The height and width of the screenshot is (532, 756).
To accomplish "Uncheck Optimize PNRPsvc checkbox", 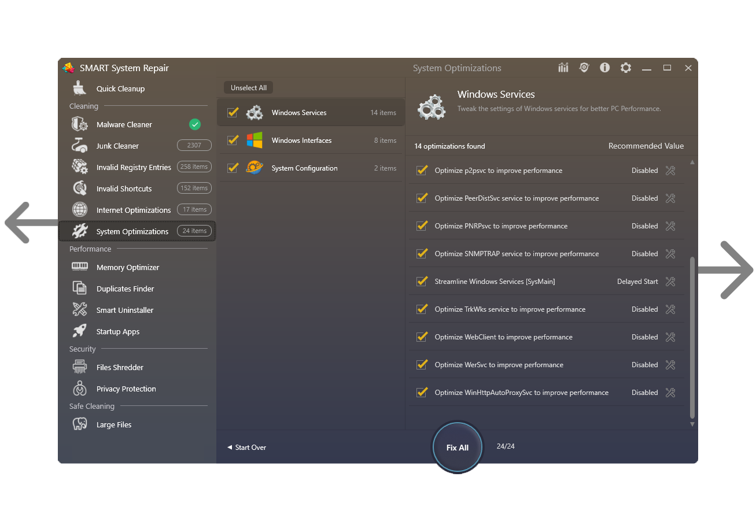I will (x=422, y=226).
